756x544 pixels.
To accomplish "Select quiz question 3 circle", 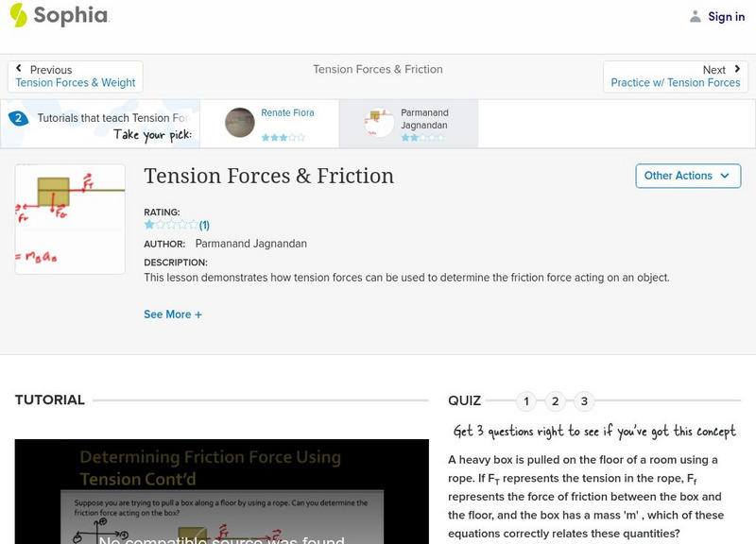I will (x=584, y=400).
